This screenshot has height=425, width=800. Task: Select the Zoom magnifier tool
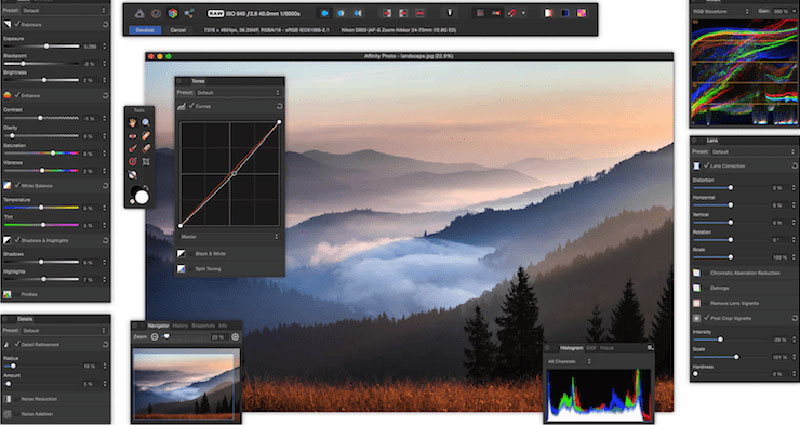pyautogui.click(x=146, y=122)
